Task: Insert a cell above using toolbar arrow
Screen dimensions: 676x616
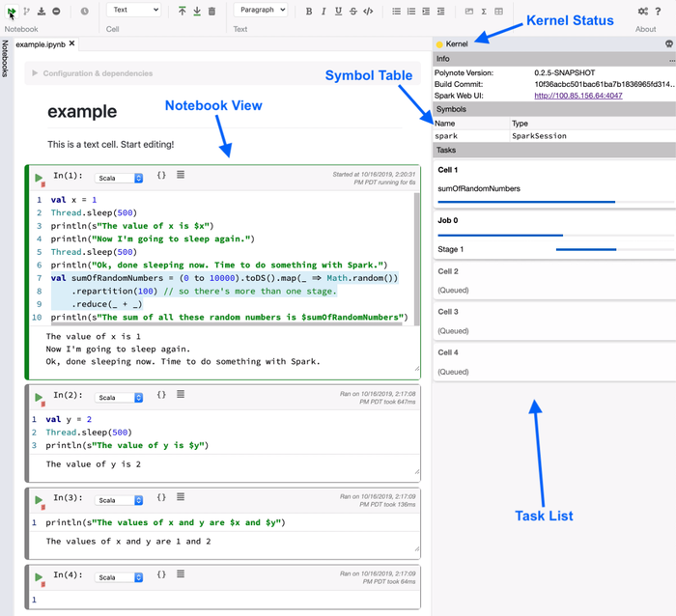Action: (x=183, y=12)
